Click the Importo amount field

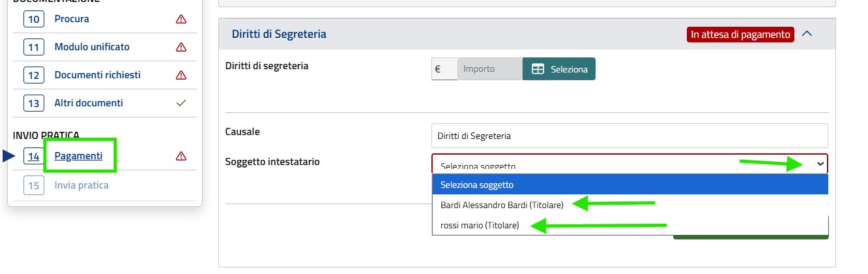[489, 68]
